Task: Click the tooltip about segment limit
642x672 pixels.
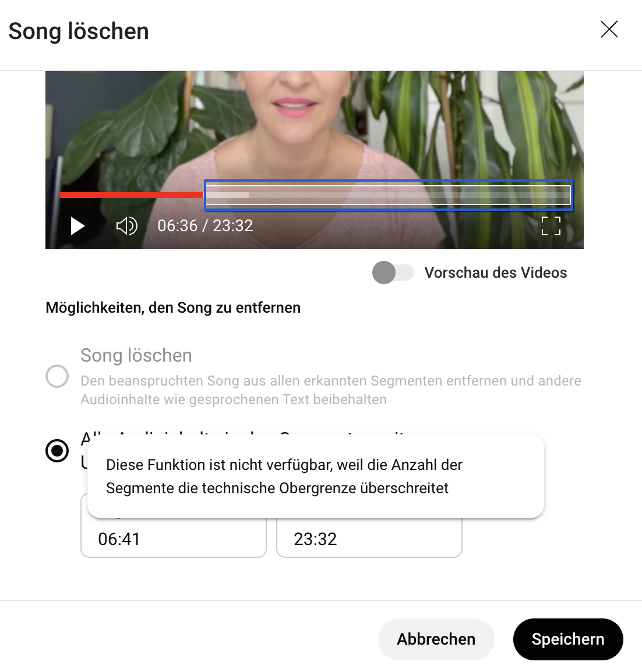Action: (316, 476)
